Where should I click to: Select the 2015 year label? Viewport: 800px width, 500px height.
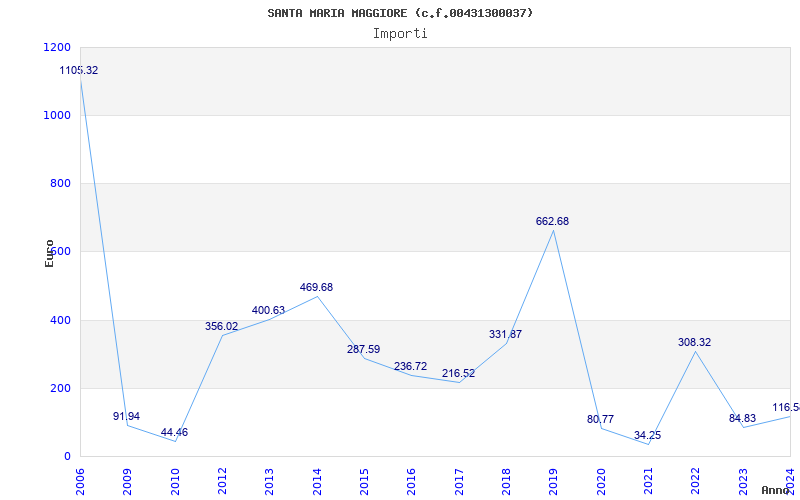pos(364,482)
